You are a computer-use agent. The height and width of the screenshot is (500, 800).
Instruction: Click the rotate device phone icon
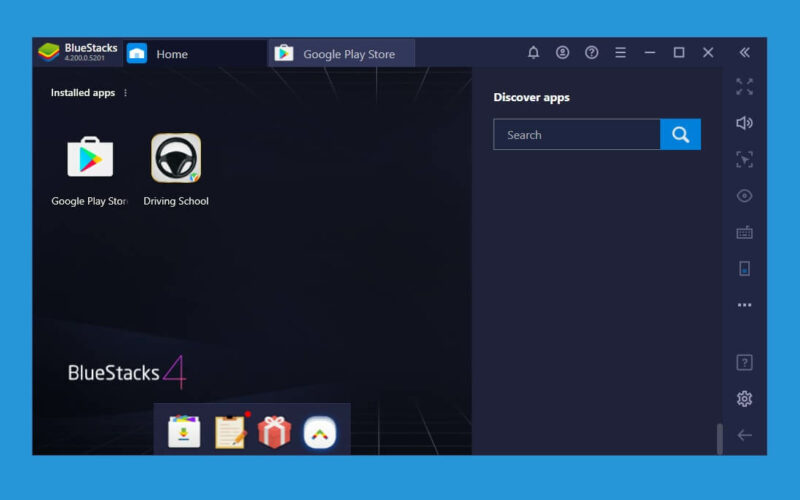[x=744, y=268]
